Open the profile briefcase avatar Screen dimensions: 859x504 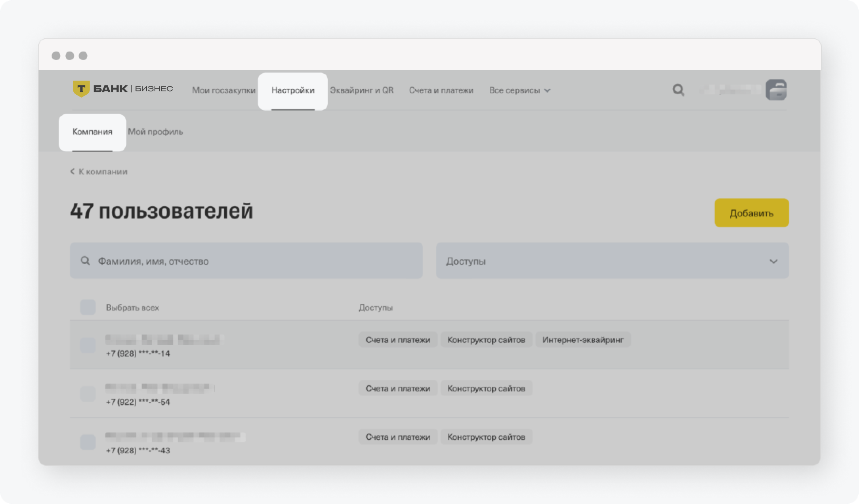(x=776, y=90)
